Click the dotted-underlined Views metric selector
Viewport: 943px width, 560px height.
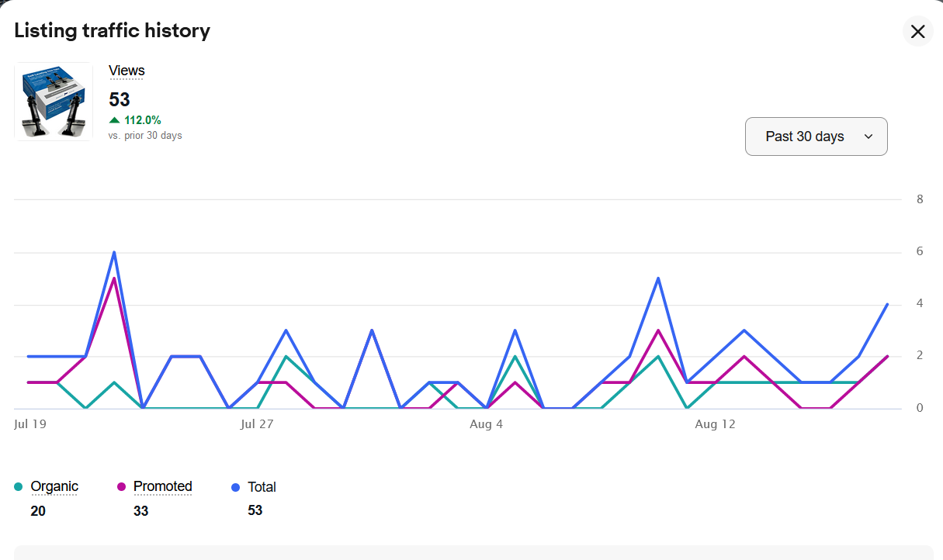coord(127,71)
